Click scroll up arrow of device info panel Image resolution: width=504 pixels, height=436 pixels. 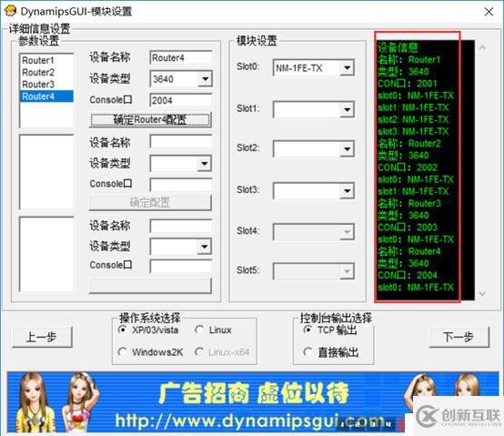482,47
